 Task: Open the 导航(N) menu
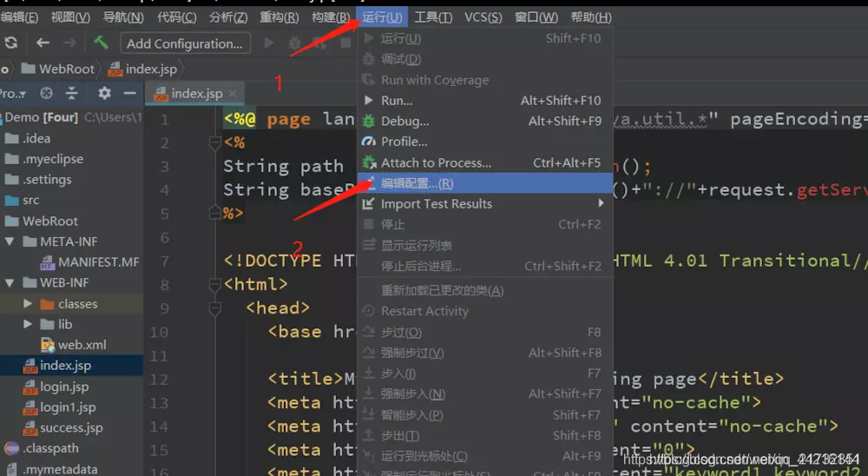tap(123, 17)
